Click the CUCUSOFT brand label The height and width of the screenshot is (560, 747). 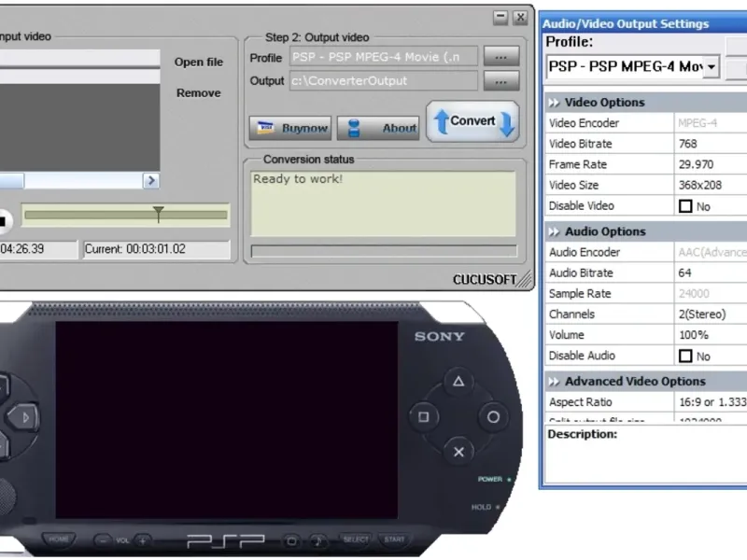pos(484,279)
